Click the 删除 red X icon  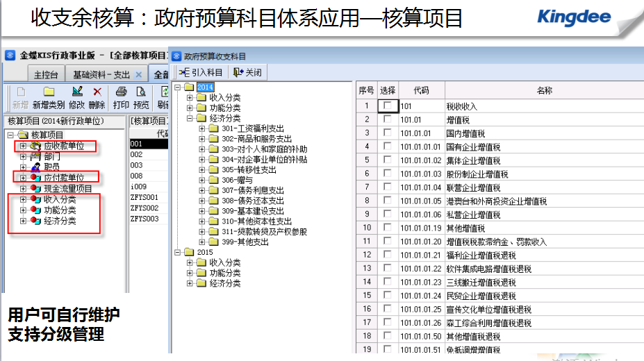click(97, 92)
